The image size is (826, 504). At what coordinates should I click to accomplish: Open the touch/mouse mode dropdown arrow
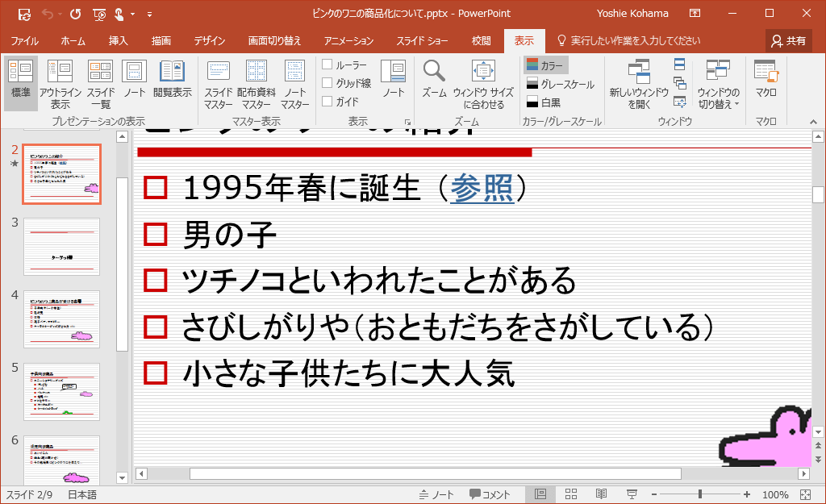coord(133,15)
